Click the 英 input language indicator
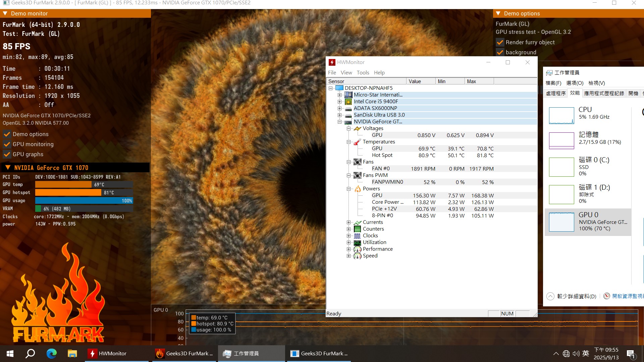 586,354
